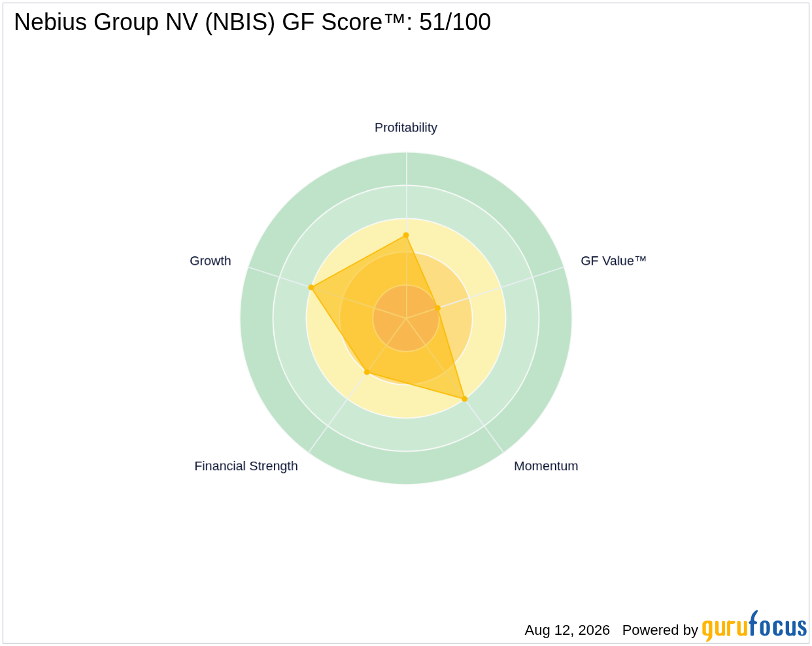
Task: Select the Financial Strength axis label
Action: coord(246,466)
